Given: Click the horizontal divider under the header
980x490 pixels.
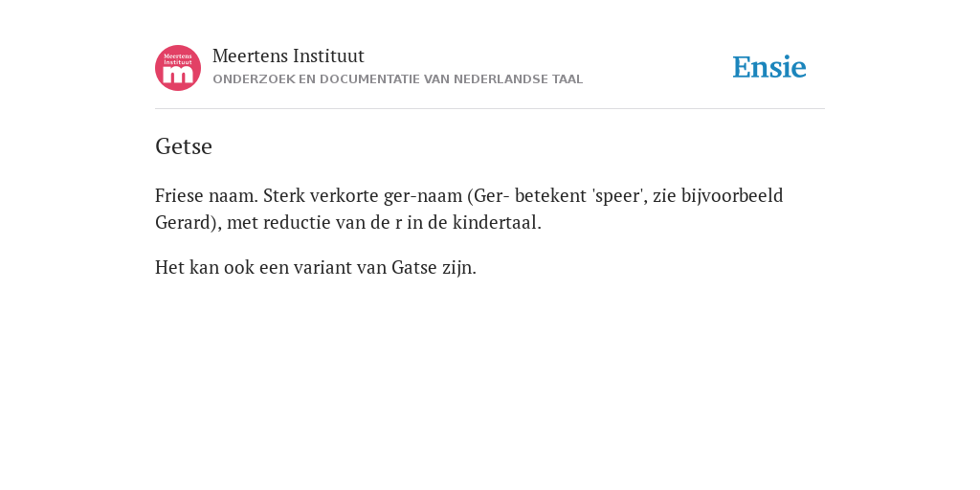Looking at the screenshot, I should [490, 109].
